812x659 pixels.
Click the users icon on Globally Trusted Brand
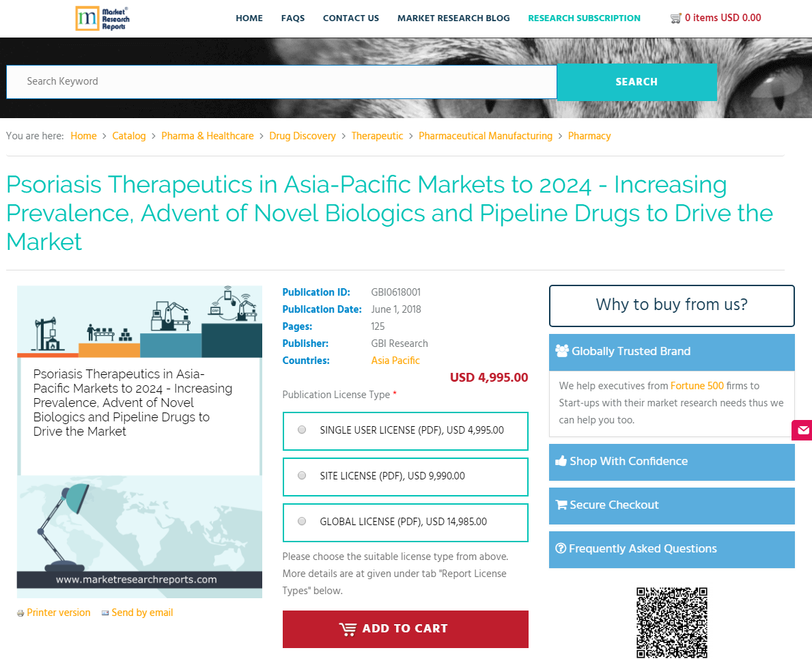pyautogui.click(x=562, y=350)
